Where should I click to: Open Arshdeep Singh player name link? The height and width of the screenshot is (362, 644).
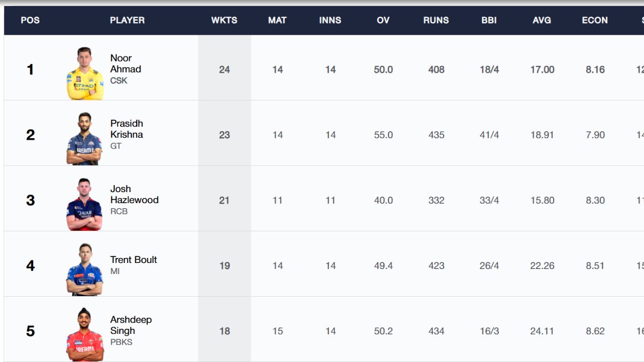[131, 325]
